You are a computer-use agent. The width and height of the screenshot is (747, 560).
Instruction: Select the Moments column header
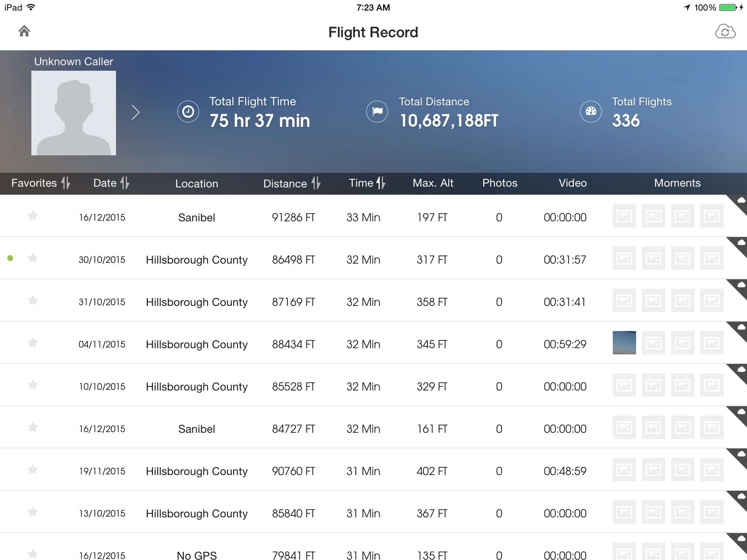click(x=677, y=183)
